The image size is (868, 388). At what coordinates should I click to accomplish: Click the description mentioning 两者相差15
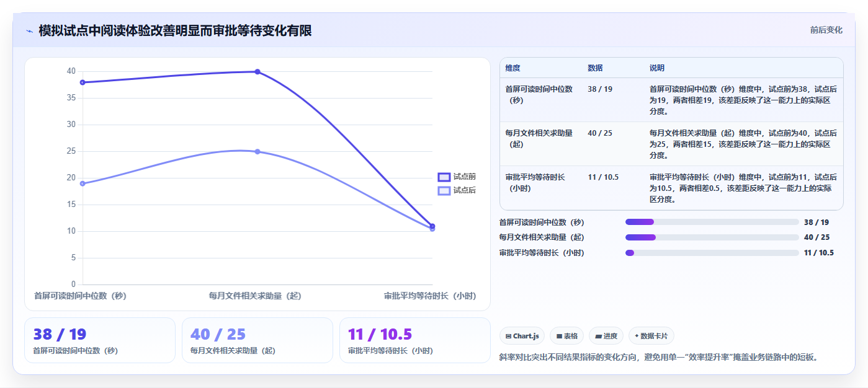[x=743, y=144]
